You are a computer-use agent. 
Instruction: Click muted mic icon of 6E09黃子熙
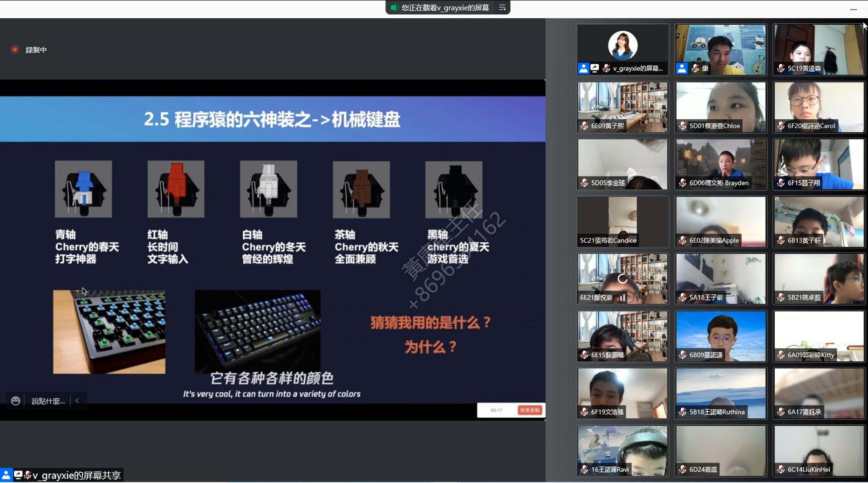[x=584, y=126]
